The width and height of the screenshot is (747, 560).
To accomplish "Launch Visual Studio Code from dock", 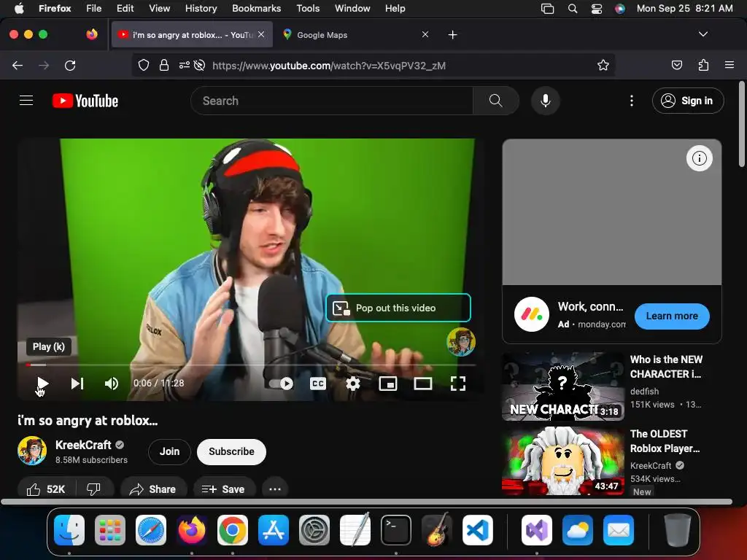I will pyautogui.click(x=477, y=530).
